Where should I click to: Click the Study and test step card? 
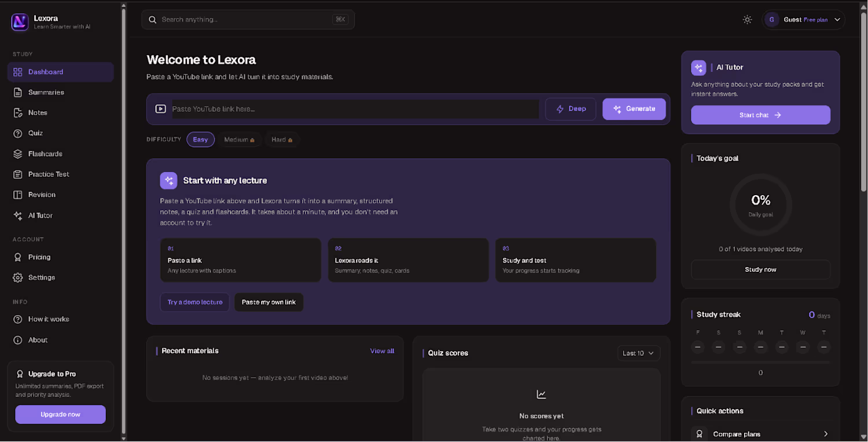pyautogui.click(x=576, y=260)
